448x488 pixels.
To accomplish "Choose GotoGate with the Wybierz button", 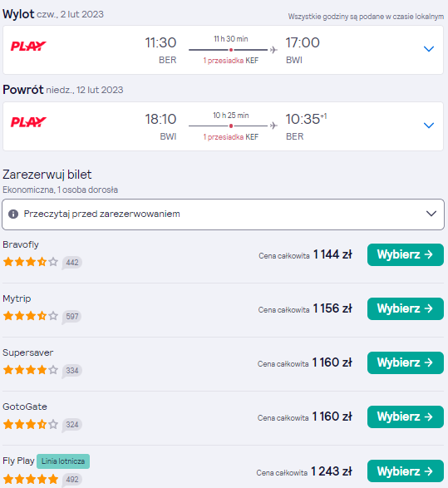I will point(406,417).
